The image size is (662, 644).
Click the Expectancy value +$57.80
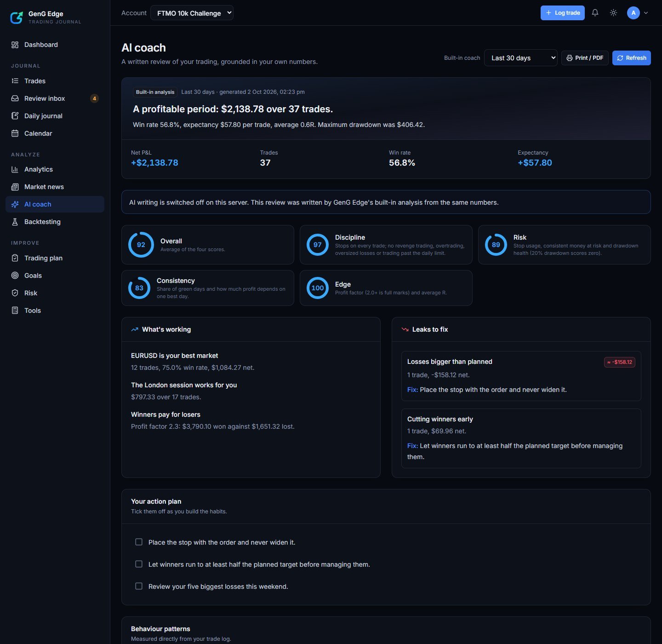535,163
